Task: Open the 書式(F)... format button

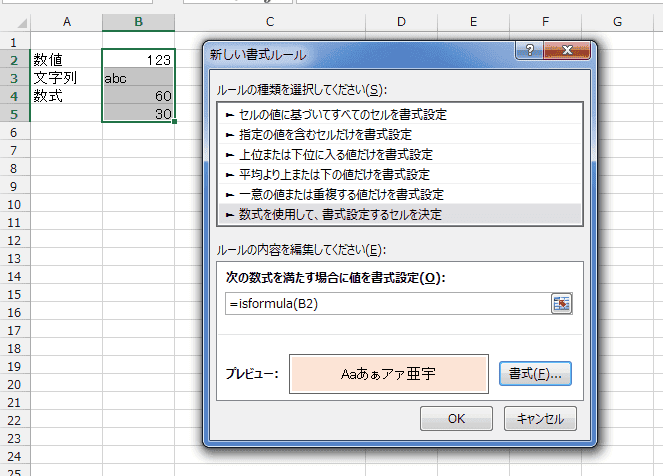Action: pyautogui.click(x=534, y=374)
